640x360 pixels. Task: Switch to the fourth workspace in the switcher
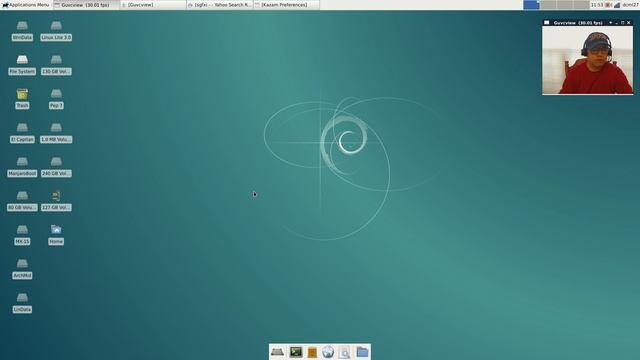click(x=581, y=5)
